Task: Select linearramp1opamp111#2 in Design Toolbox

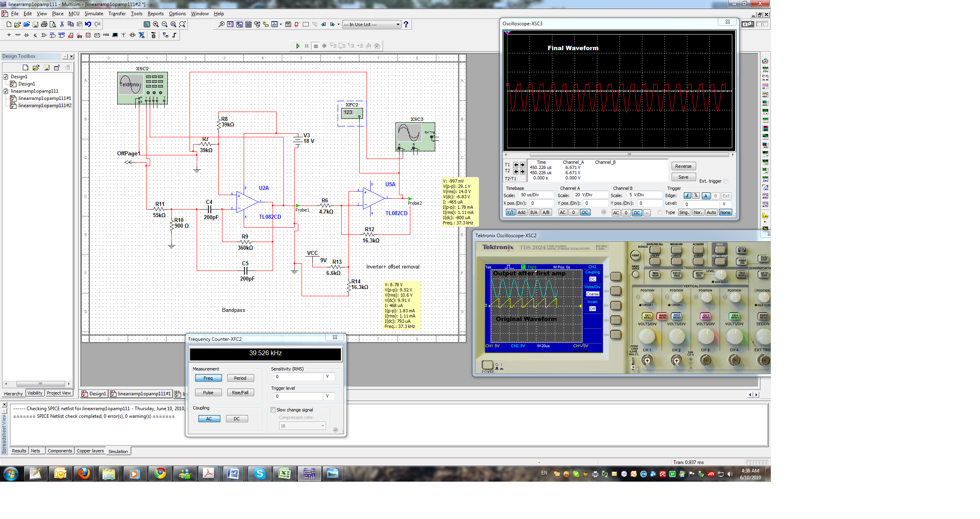Action: point(45,106)
